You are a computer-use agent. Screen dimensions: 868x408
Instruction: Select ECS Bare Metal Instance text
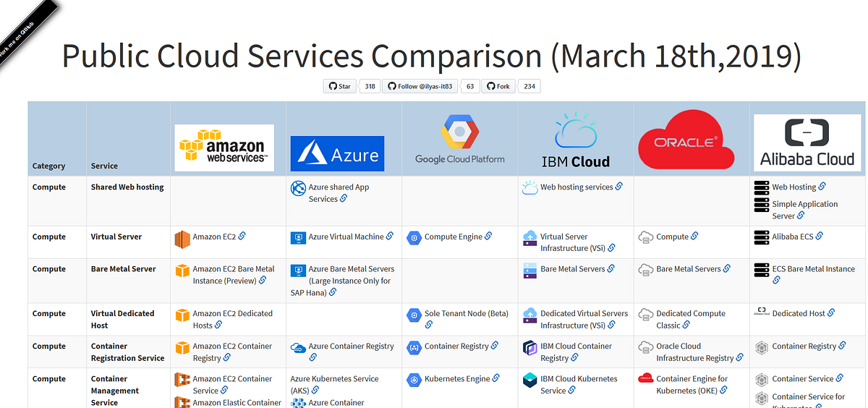pos(813,269)
